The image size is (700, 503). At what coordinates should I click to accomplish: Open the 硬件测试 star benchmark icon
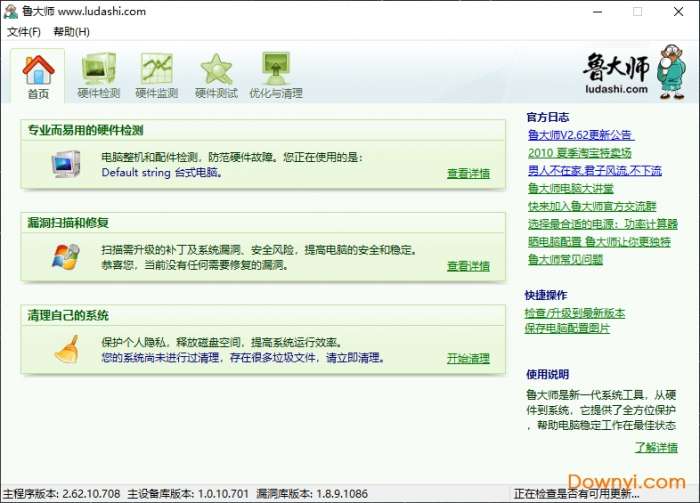[x=217, y=69]
